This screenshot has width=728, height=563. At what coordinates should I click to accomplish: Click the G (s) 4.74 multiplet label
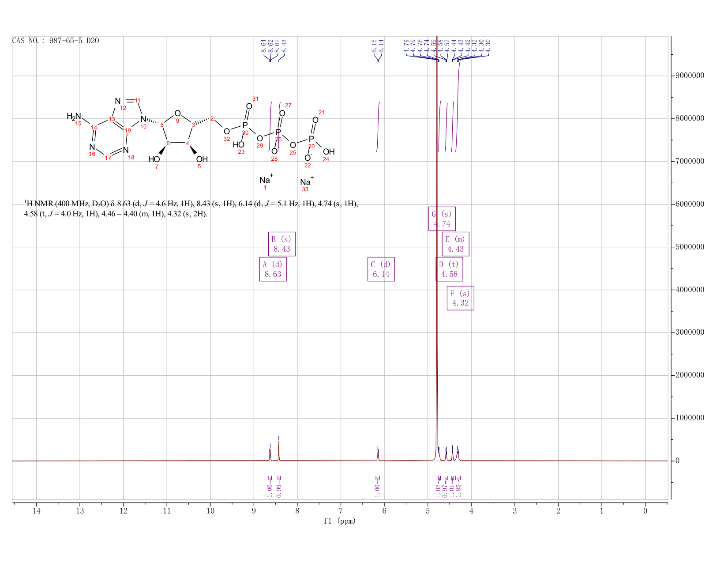pyautogui.click(x=442, y=219)
